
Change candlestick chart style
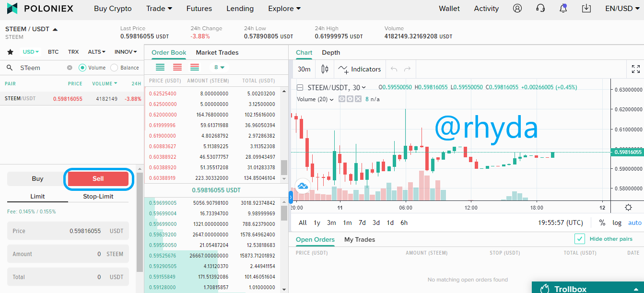(x=325, y=69)
